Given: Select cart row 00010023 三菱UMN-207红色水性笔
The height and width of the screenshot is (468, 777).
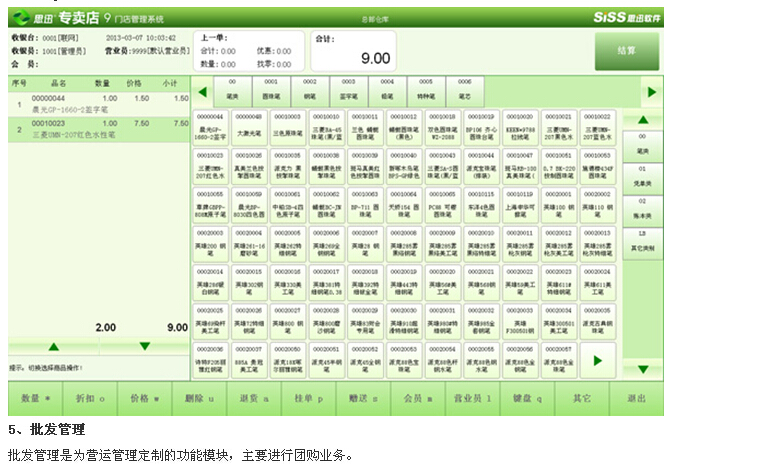Looking at the screenshot, I should pyautogui.click(x=98, y=128).
